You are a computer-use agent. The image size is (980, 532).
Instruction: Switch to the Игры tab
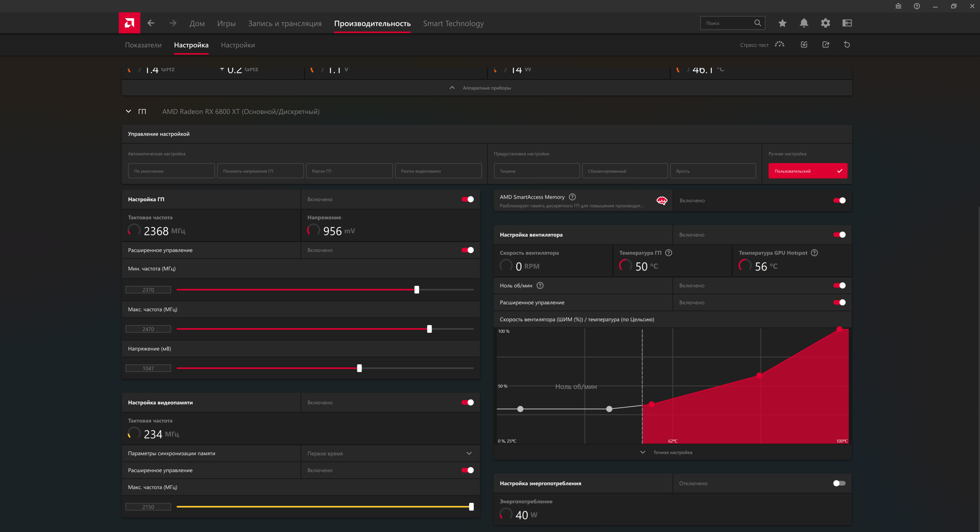226,24
